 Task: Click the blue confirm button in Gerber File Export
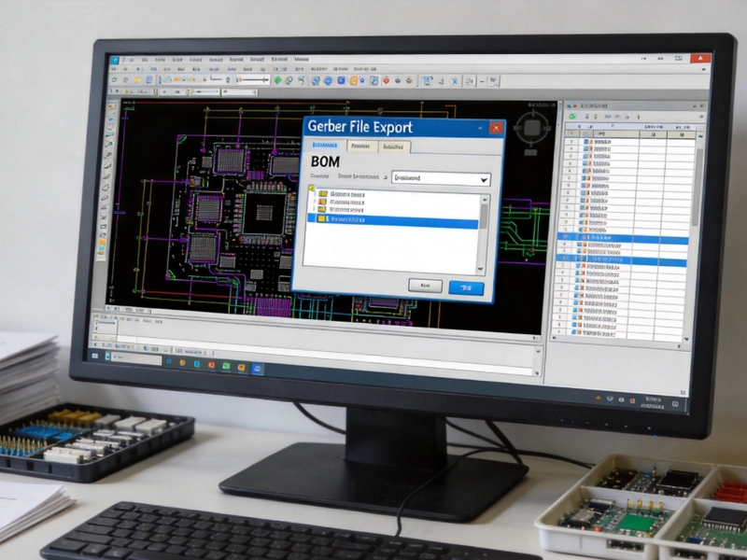pos(466,287)
